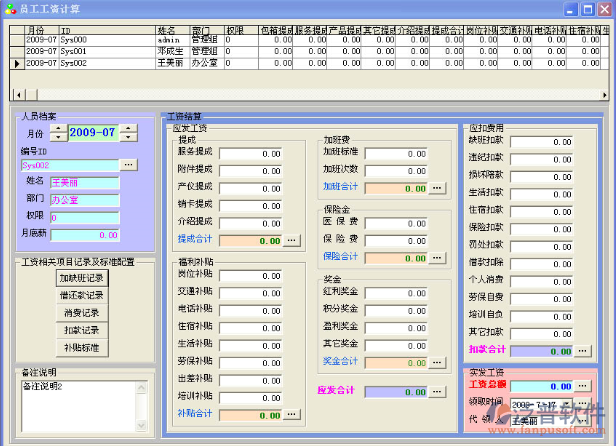
Task: Click ellipsis button next to 补贴合计
Action: (292, 413)
